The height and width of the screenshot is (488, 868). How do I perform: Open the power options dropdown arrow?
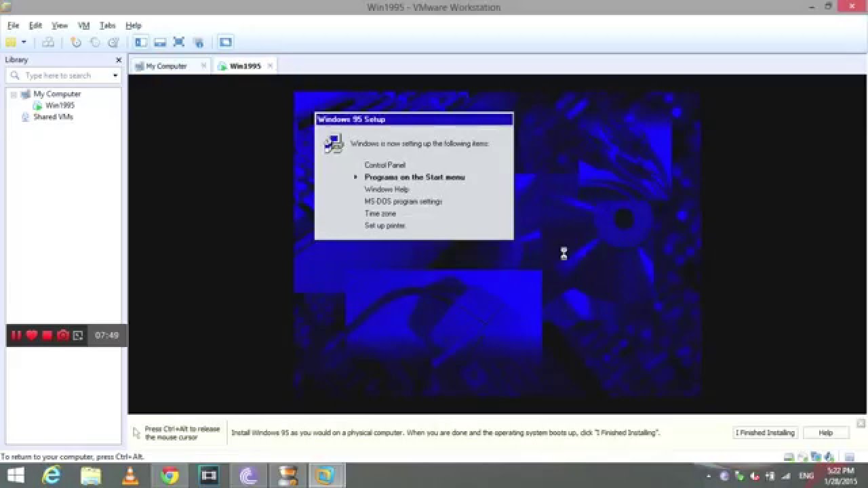click(x=23, y=42)
